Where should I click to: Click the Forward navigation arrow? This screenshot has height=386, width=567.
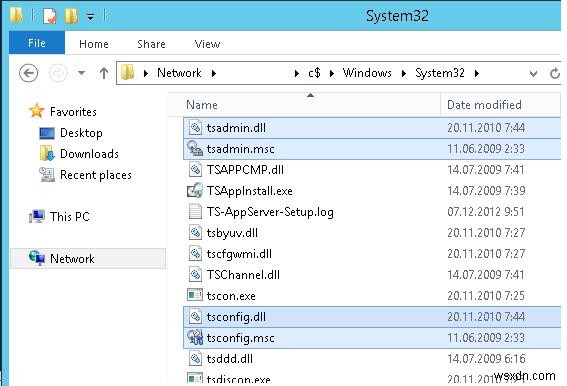(58, 73)
